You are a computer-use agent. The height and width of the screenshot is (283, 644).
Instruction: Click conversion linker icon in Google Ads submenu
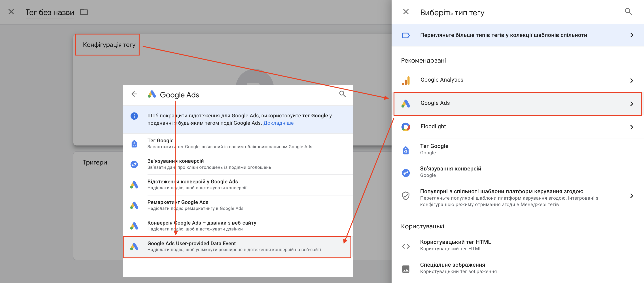[x=134, y=164]
